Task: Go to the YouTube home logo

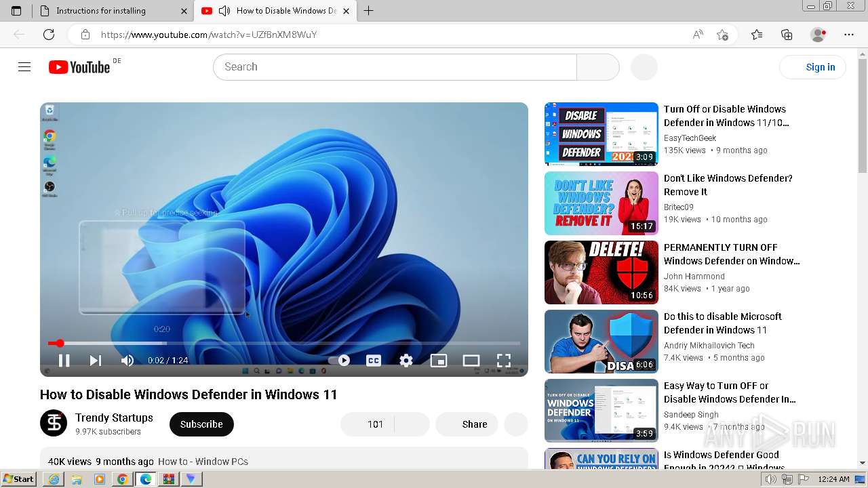Action: pos(79,67)
